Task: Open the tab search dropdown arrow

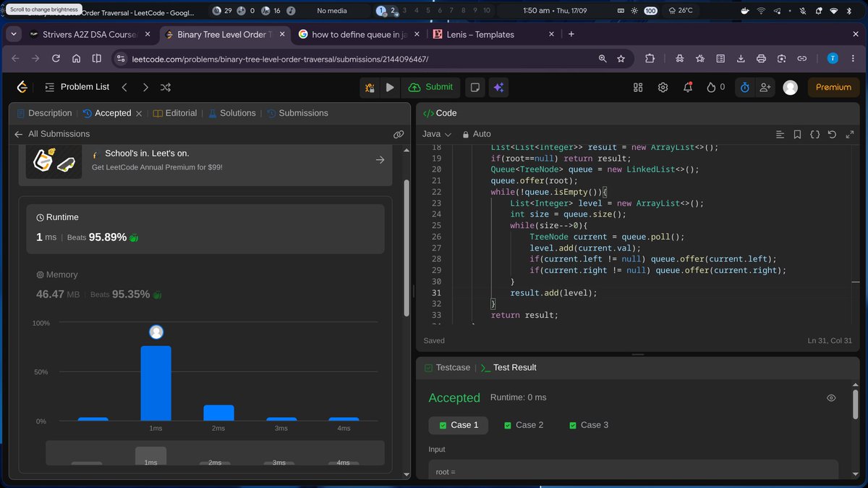Action: [x=14, y=35]
